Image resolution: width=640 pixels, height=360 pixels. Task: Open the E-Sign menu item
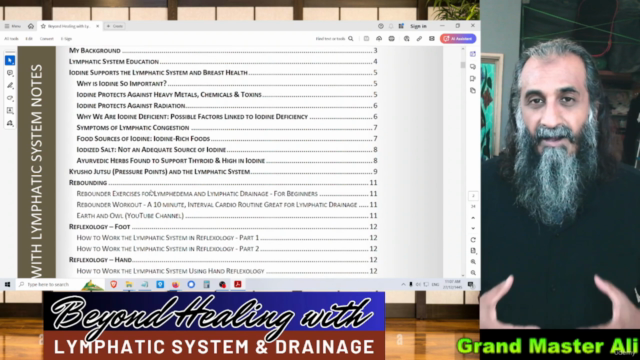pyautogui.click(x=66, y=39)
